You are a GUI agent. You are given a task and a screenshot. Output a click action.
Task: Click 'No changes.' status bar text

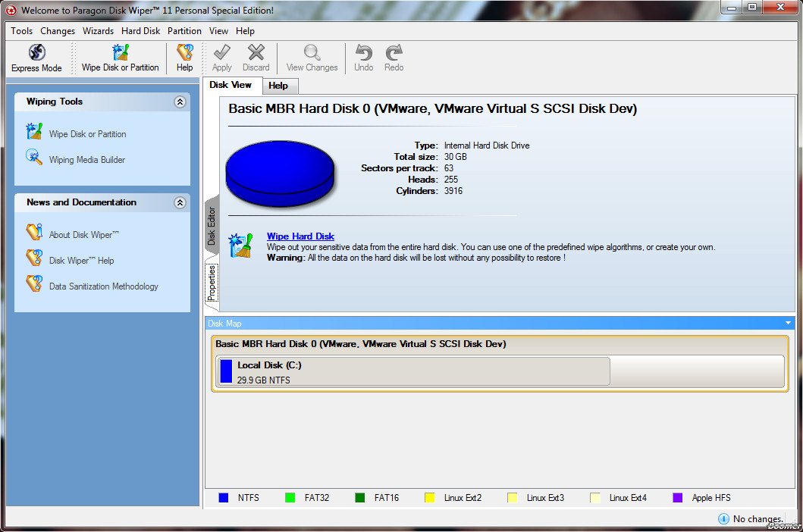pyautogui.click(x=758, y=518)
